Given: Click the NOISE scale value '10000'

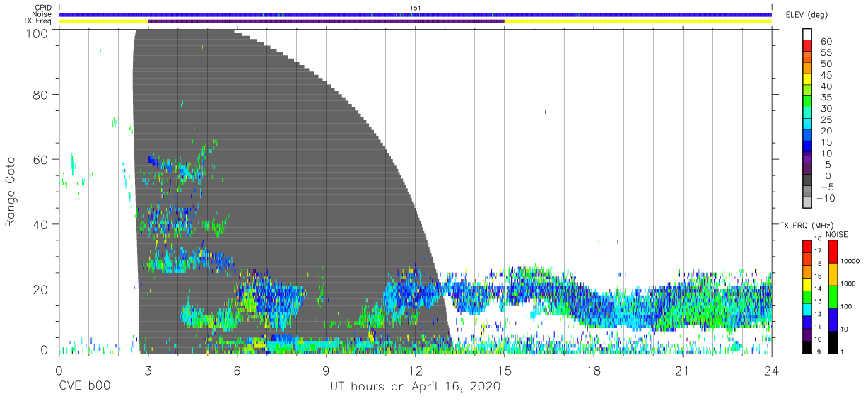Looking at the screenshot, I should coord(850,261).
